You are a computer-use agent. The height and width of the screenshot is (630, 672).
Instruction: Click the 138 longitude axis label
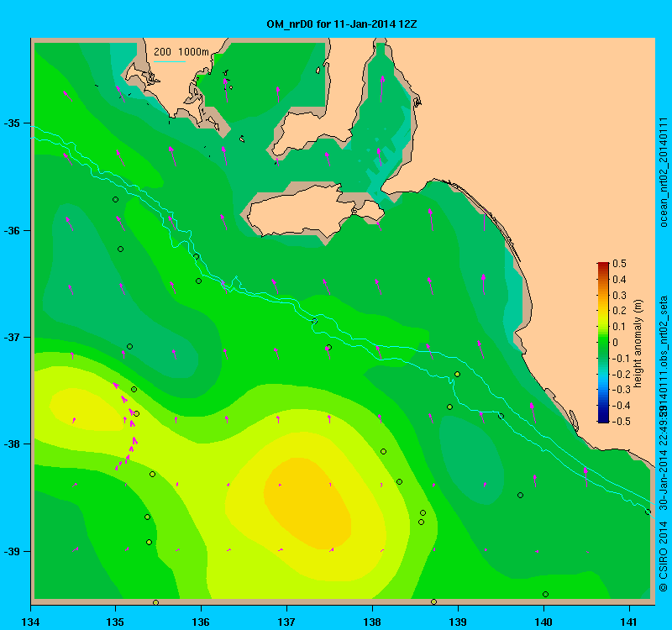[x=372, y=622]
